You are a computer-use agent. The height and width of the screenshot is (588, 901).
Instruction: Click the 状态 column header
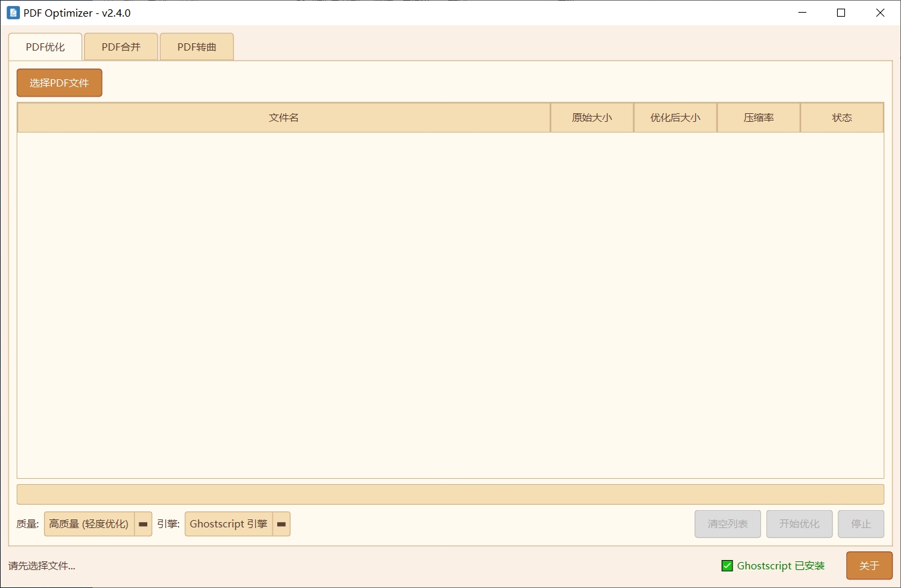coord(842,118)
